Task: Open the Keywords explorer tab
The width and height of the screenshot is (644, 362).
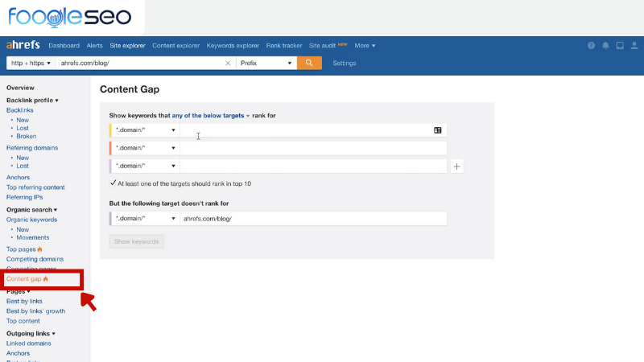Action: pos(233,46)
